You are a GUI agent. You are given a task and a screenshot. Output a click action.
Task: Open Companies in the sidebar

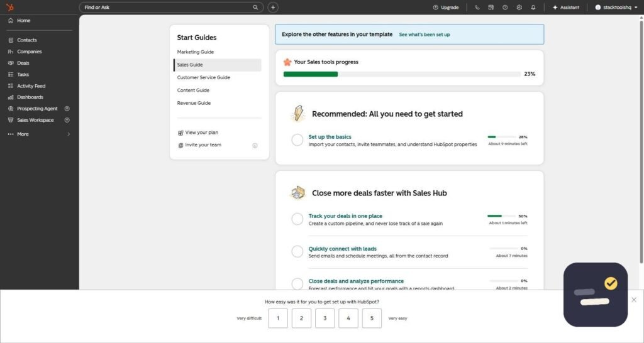pos(29,52)
